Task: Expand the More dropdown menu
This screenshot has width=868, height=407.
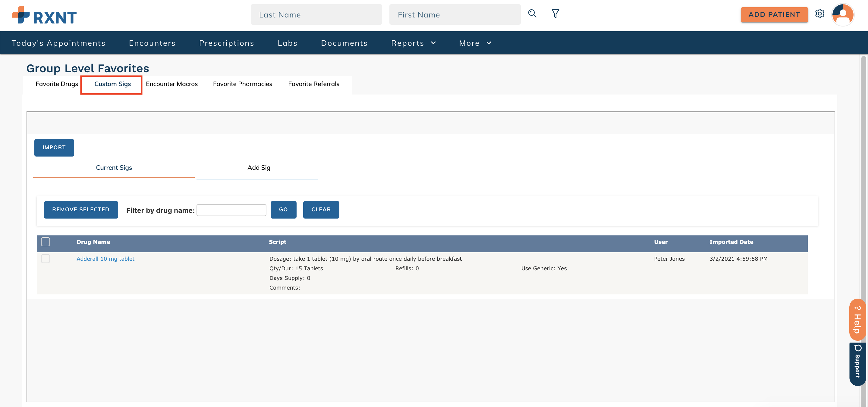Action: (475, 43)
